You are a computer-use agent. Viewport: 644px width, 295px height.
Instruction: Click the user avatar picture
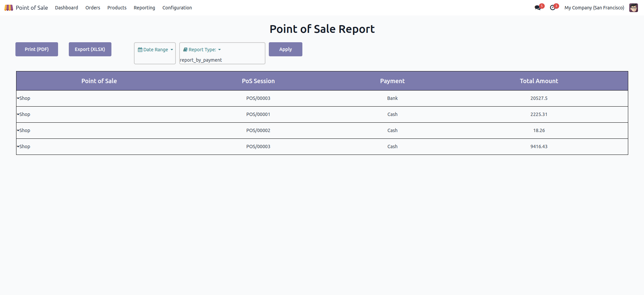pyautogui.click(x=633, y=8)
